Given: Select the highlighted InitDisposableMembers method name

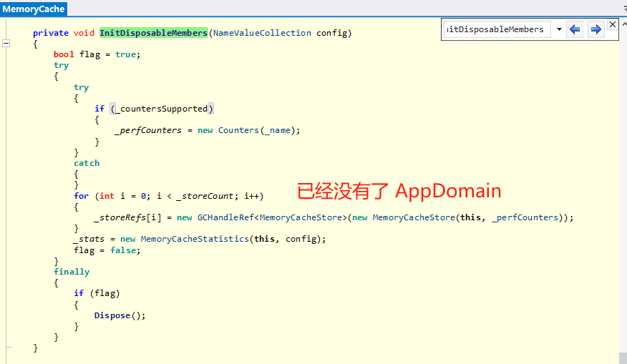Looking at the screenshot, I should [x=153, y=33].
